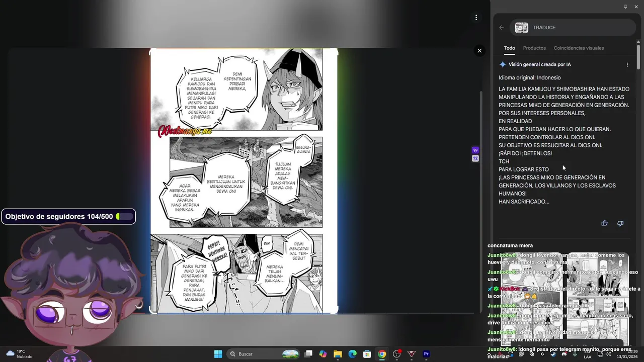This screenshot has width=644, height=362.
Task: Click the 'PARA LOGRAR ESTO' translated line
Action: (x=524, y=169)
